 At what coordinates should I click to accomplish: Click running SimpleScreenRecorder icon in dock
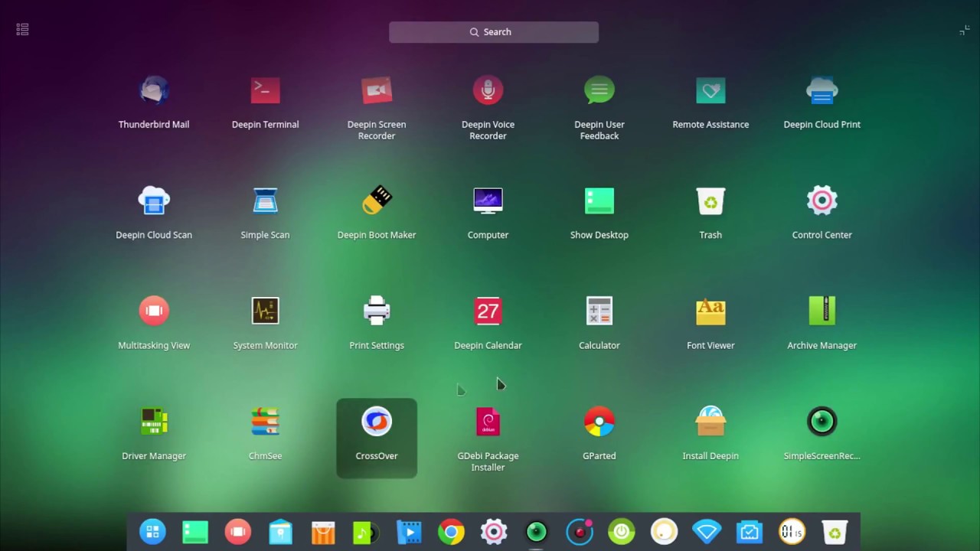537,532
